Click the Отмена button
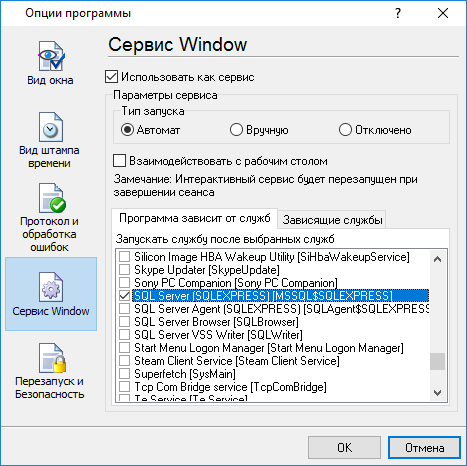 [x=424, y=447]
